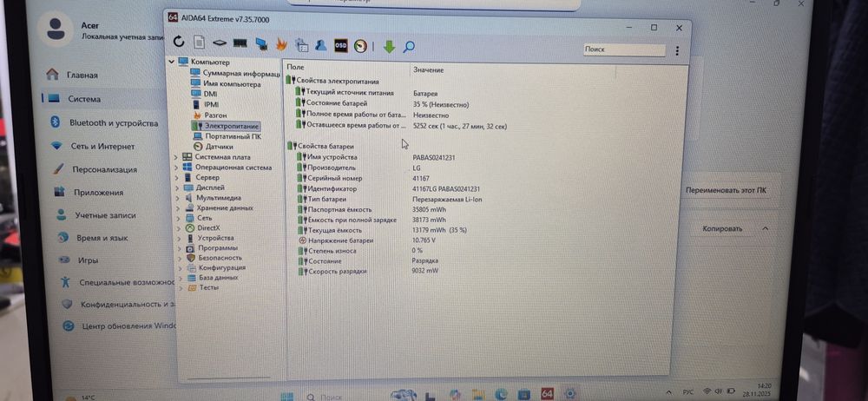Open Bluetooth и устройства in Settings
The height and width of the screenshot is (401, 868).
[x=113, y=123]
